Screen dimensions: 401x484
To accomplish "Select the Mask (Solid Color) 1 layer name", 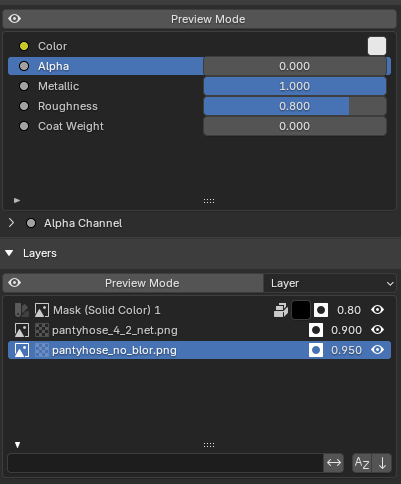I will [107, 310].
